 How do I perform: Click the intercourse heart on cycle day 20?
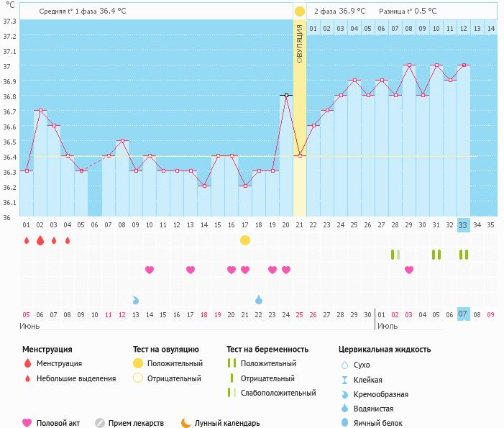(x=286, y=270)
